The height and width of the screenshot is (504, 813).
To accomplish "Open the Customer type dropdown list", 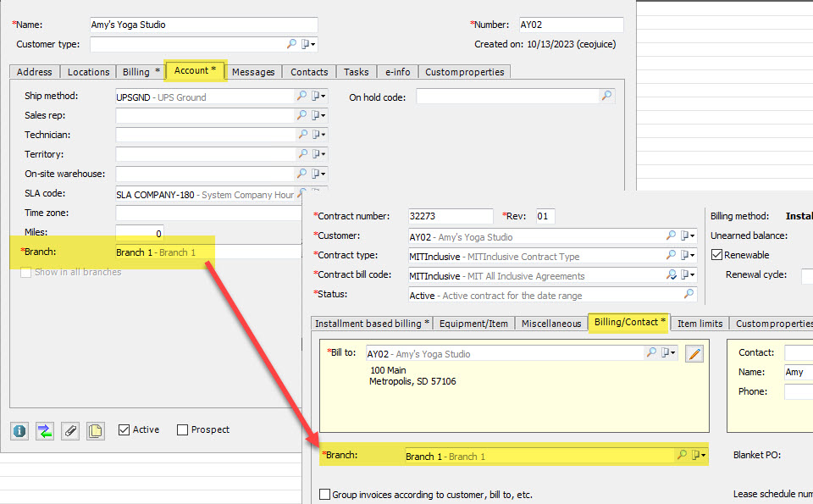I will click(x=308, y=44).
